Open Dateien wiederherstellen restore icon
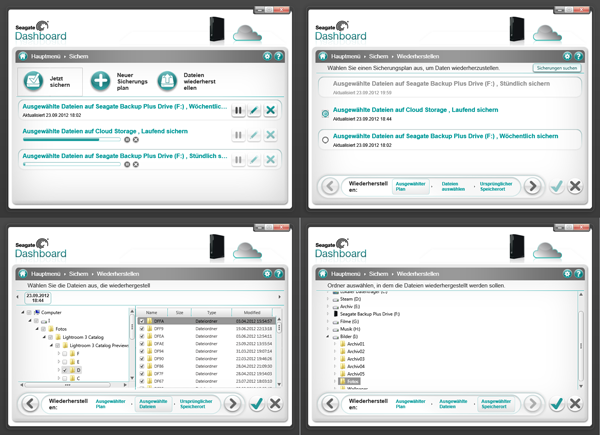 (x=167, y=81)
